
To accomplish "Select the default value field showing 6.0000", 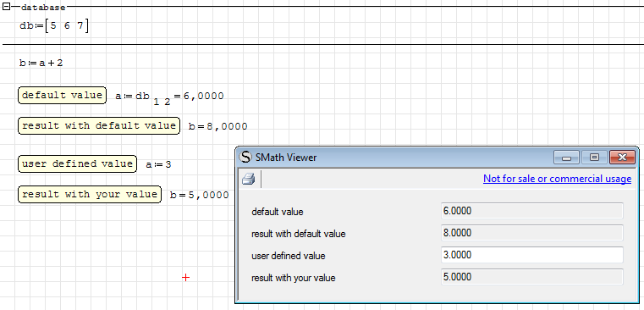I will click(532, 211).
